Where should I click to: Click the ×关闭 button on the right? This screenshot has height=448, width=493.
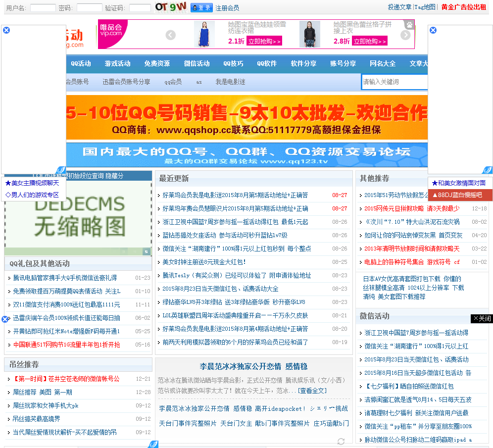pyautogui.click(x=482, y=318)
